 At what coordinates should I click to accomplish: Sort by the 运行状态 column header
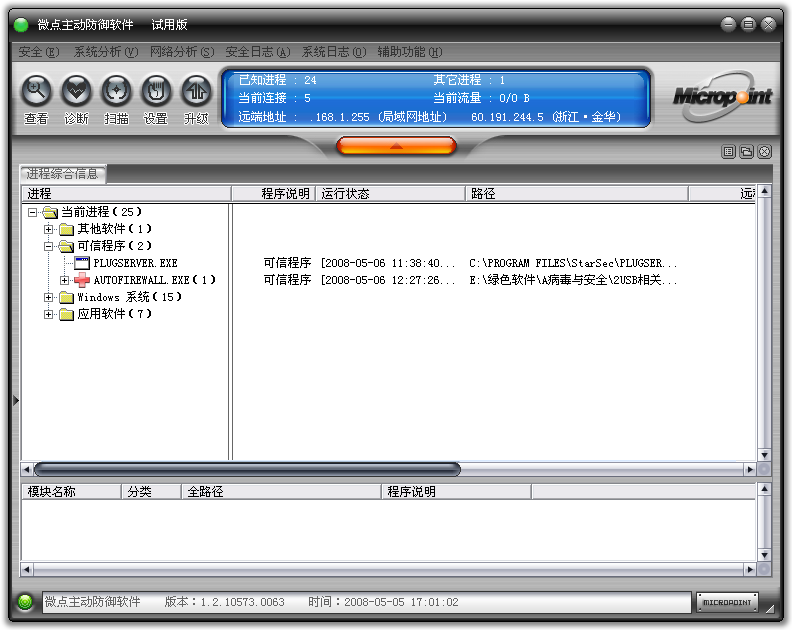point(390,193)
